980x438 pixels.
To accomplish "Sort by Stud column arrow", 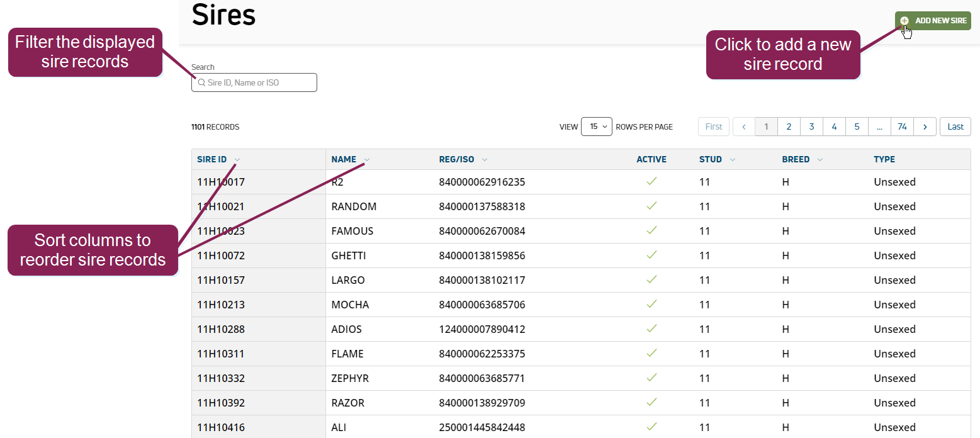I will click(x=733, y=160).
